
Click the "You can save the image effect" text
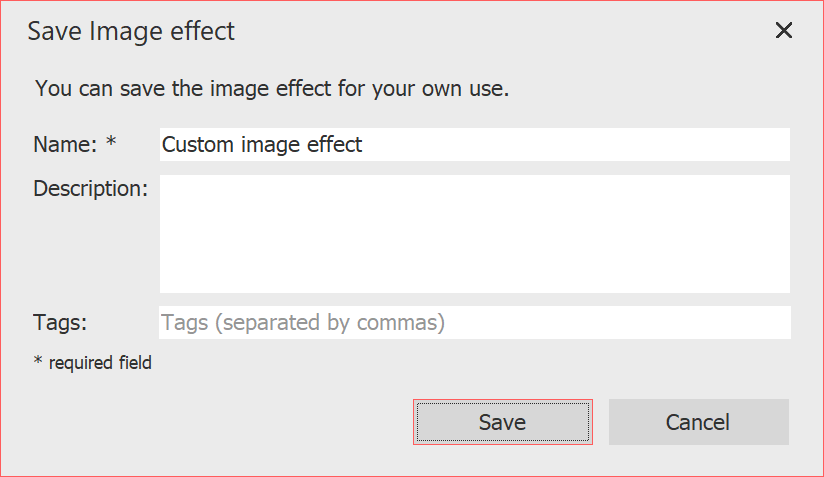point(272,88)
